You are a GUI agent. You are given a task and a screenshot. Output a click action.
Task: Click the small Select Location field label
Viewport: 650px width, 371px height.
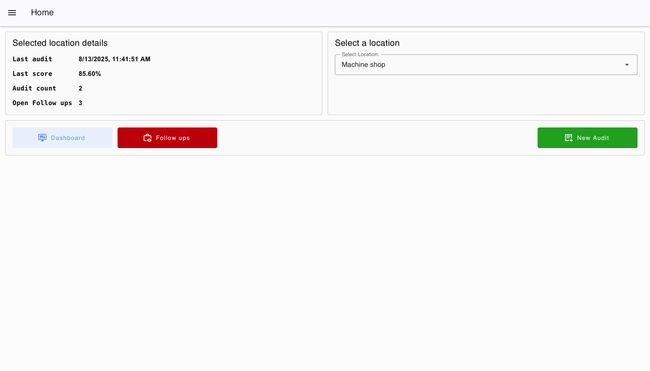pyautogui.click(x=360, y=54)
